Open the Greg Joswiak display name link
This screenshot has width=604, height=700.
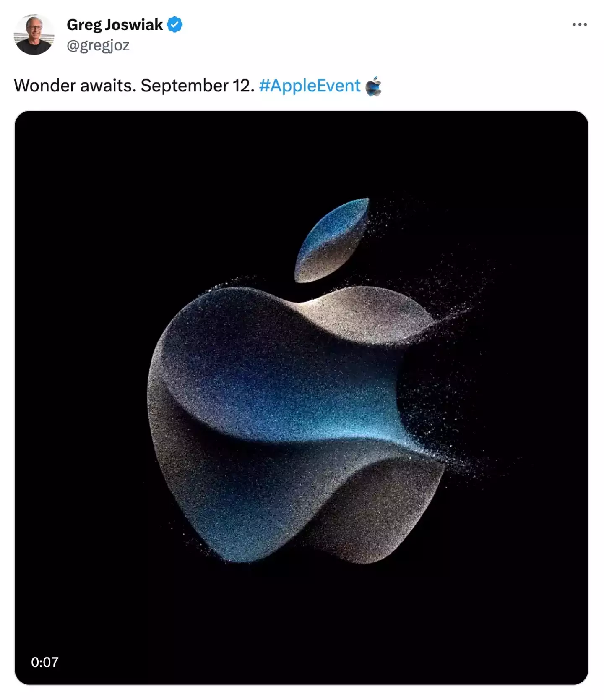tap(115, 25)
